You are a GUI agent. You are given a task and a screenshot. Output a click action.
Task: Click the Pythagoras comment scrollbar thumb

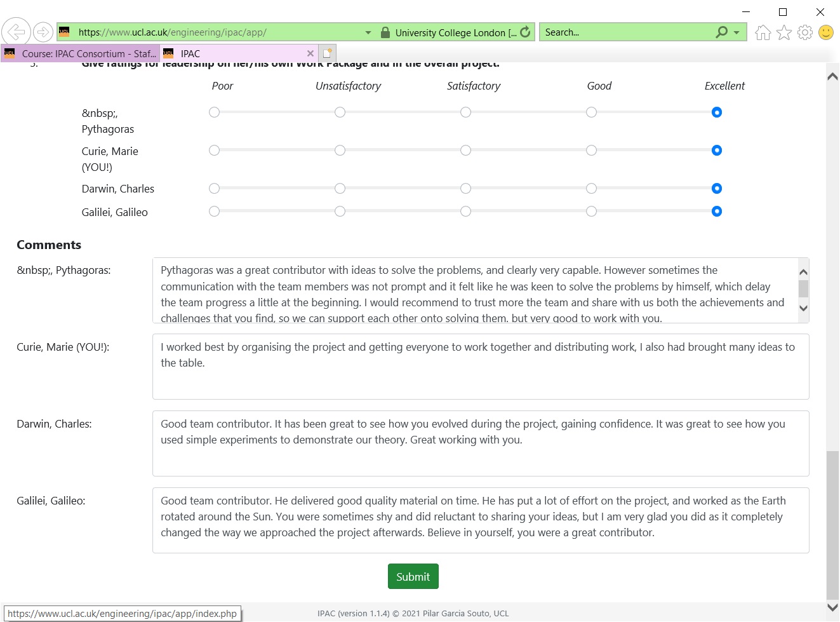(803, 289)
